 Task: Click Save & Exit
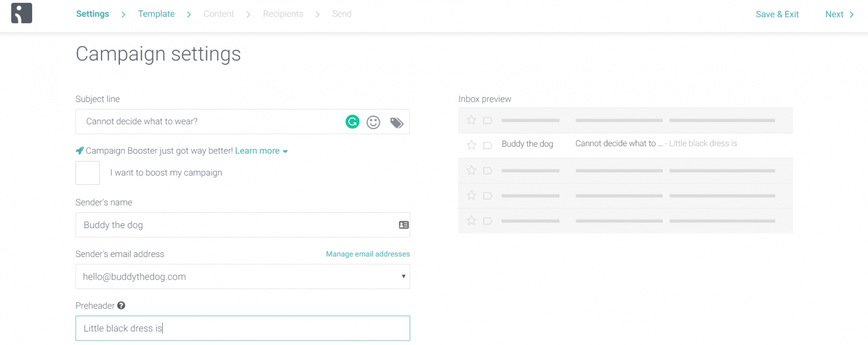(777, 14)
